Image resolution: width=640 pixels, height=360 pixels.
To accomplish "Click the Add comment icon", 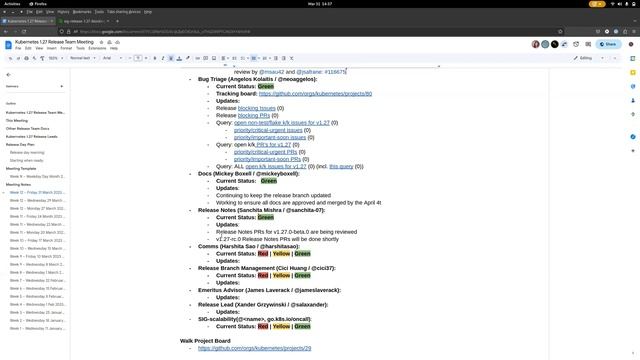I will [x=206, y=58].
